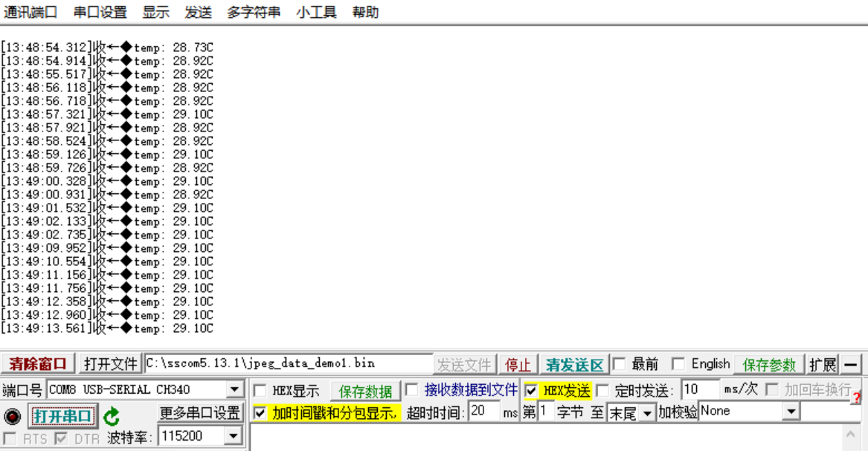868x451 pixels.
Task: Open the 加校验 None parity dropdown
Action: (790, 411)
